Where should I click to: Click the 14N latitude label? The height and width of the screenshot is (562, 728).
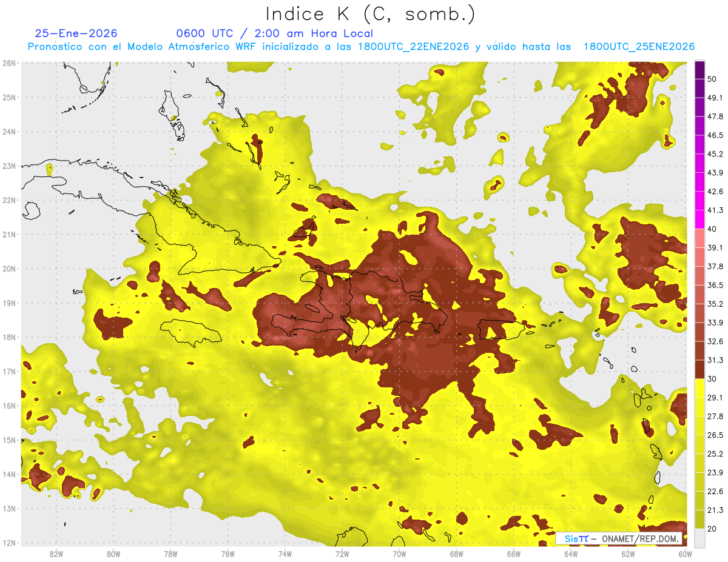tap(8, 474)
